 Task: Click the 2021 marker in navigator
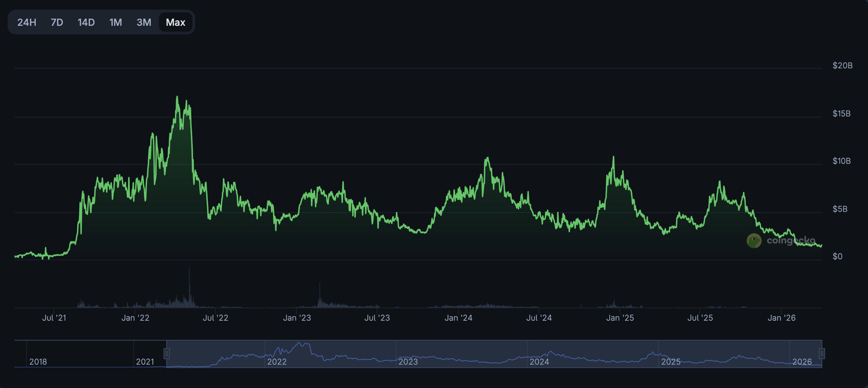145,362
